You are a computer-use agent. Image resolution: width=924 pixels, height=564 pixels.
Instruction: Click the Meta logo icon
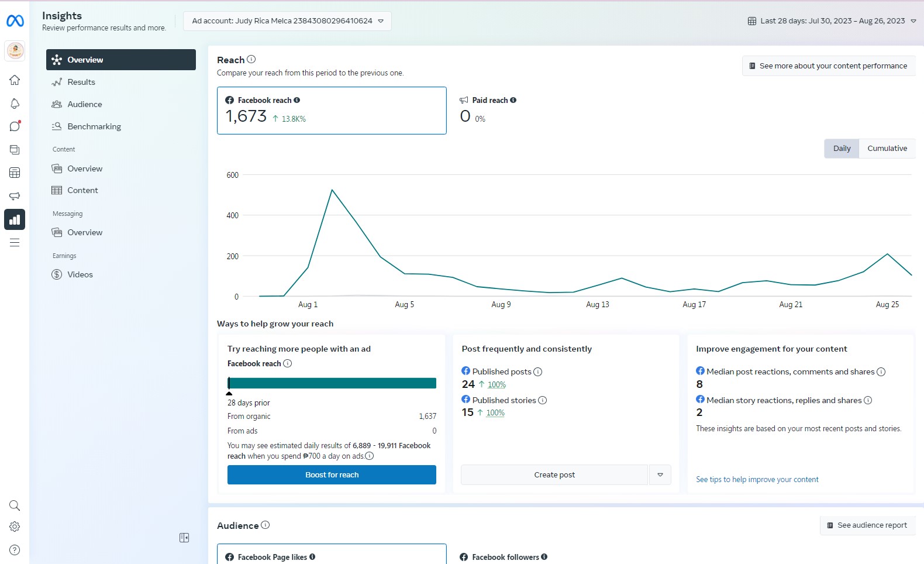(15, 21)
